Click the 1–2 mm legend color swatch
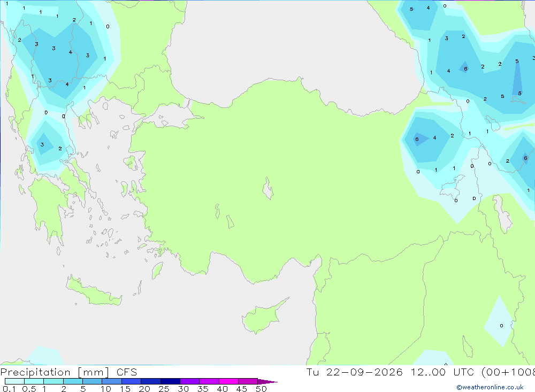This screenshot has width=535, height=392. pyautogui.click(x=53, y=381)
